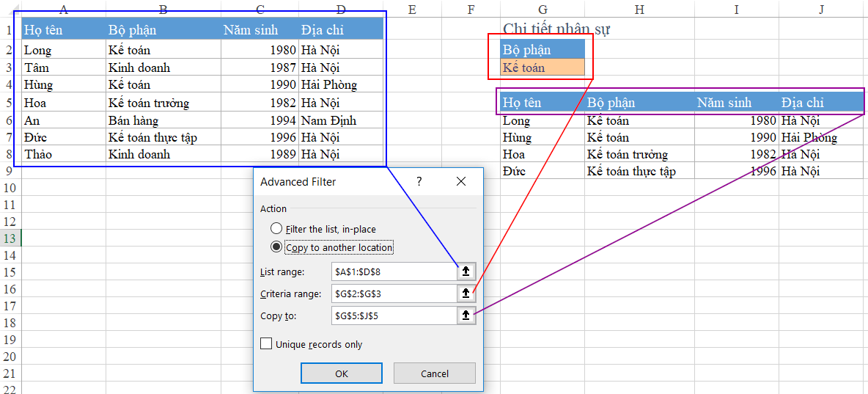
Task: Click inside the List range field
Action: (392, 271)
